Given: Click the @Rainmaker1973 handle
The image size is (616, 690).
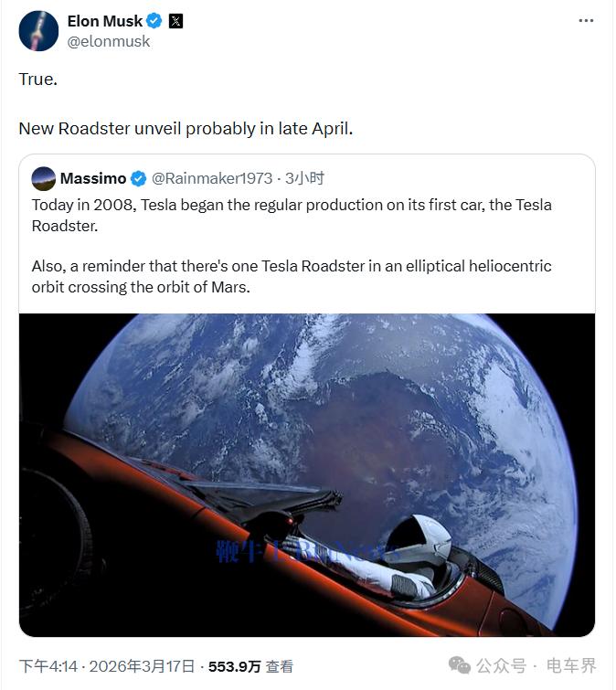Looking at the screenshot, I should 214,178.
